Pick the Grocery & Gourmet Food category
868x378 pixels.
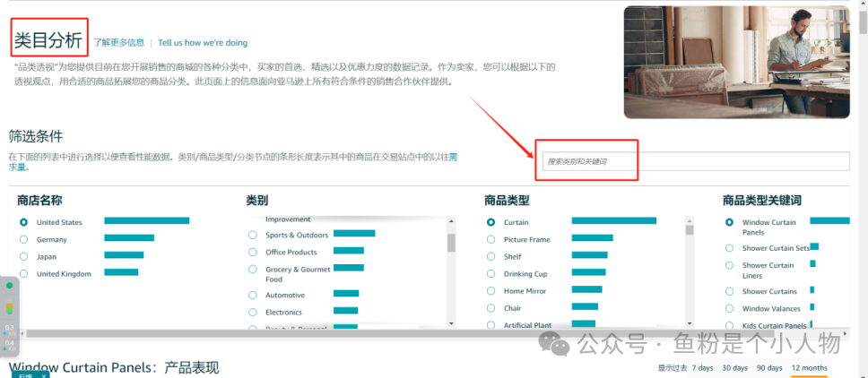click(253, 269)
